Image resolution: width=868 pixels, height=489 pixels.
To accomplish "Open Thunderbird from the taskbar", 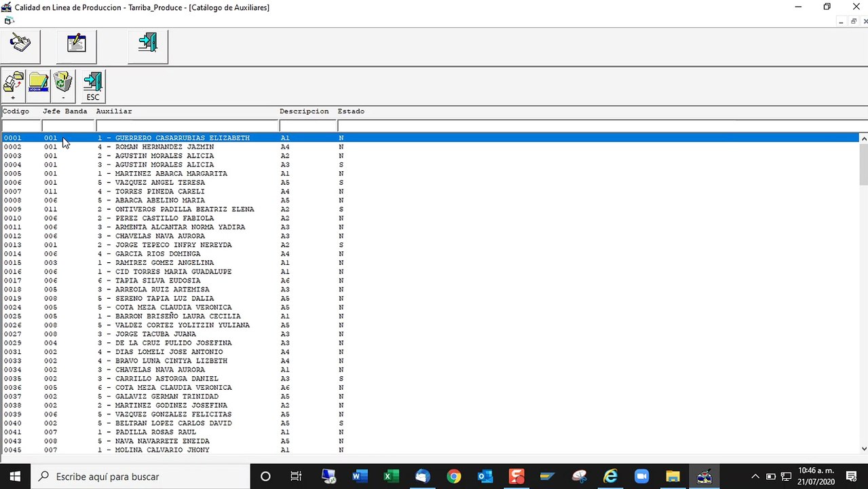I will pos(422,476).
